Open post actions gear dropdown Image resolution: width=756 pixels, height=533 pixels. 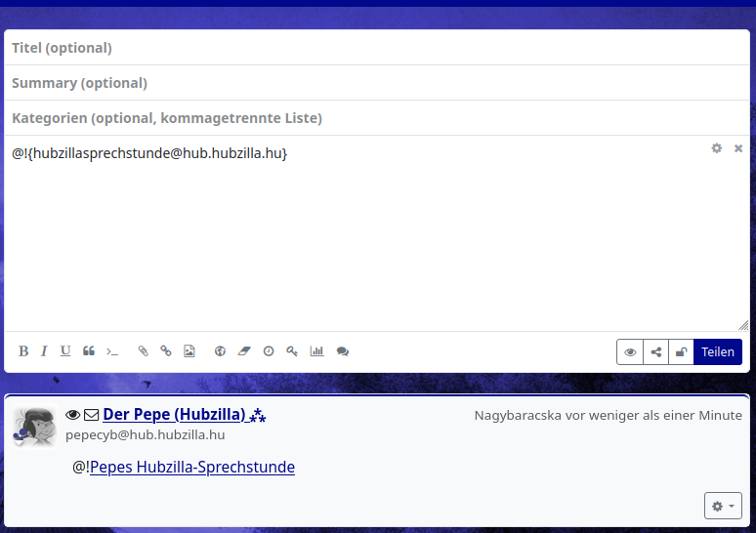click(723, 506)
